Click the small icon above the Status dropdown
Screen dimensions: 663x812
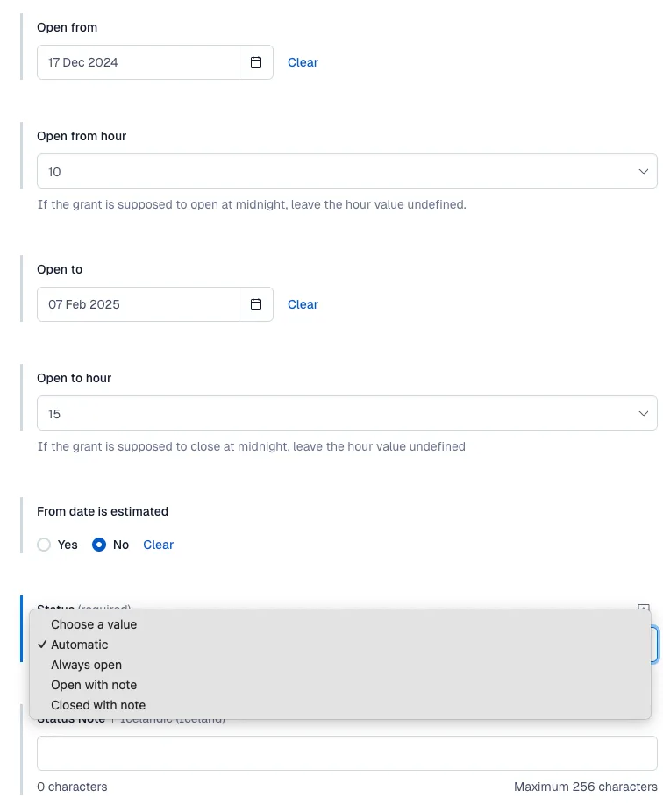pyautogui.click(x=643, y=608)
